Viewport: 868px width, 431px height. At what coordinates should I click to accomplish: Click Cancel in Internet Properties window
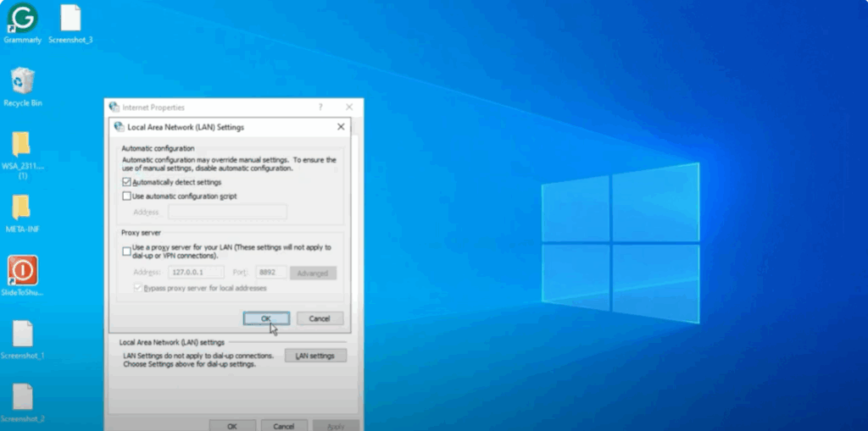tap(284, 426)
